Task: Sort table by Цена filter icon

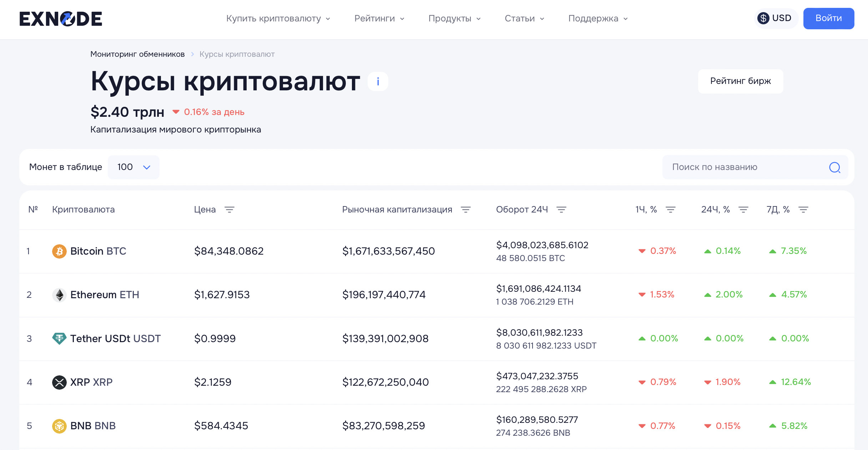Action: 229,210
